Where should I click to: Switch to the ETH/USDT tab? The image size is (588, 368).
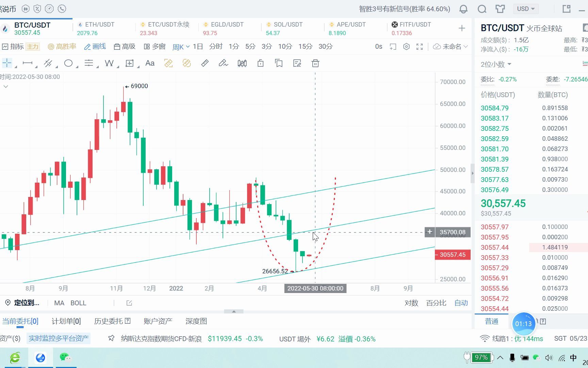[x=104, y=29]
